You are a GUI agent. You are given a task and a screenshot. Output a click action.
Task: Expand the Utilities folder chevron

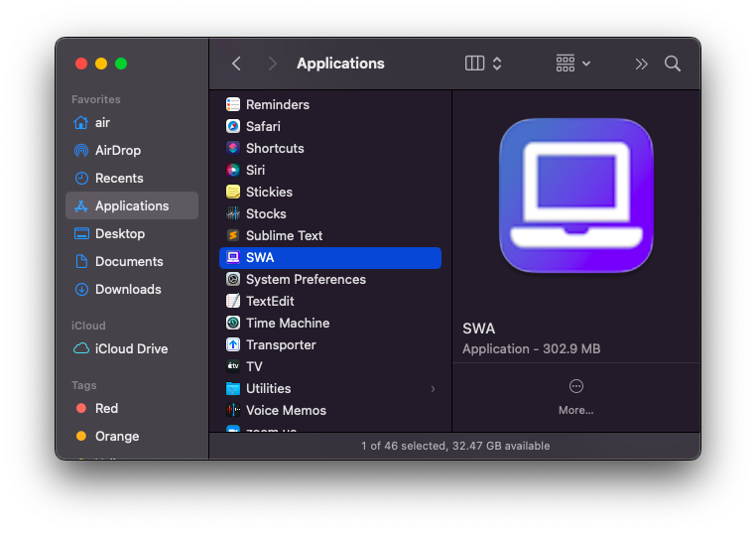click(433, 389)
